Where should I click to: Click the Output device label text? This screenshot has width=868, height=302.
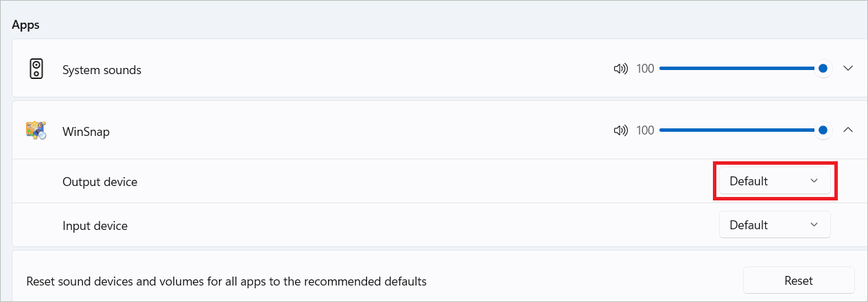pyautogui.click(x=99, y=182)
